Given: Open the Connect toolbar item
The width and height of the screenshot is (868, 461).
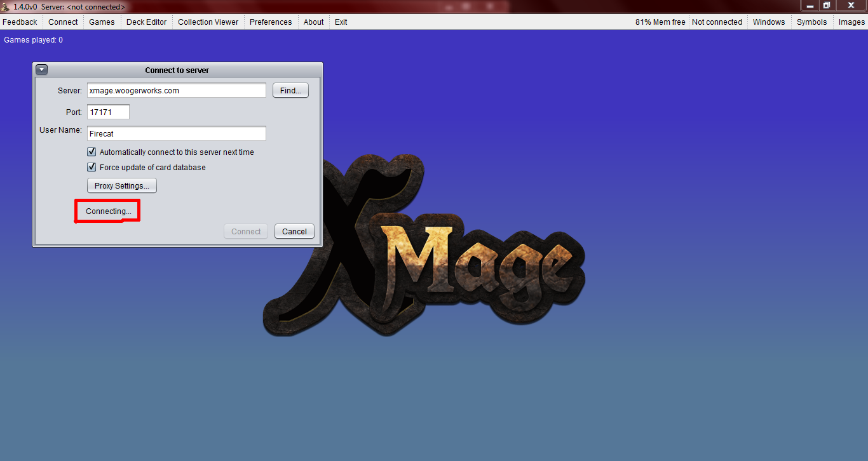Looking at the screenshot, I should tap(63, 22).
